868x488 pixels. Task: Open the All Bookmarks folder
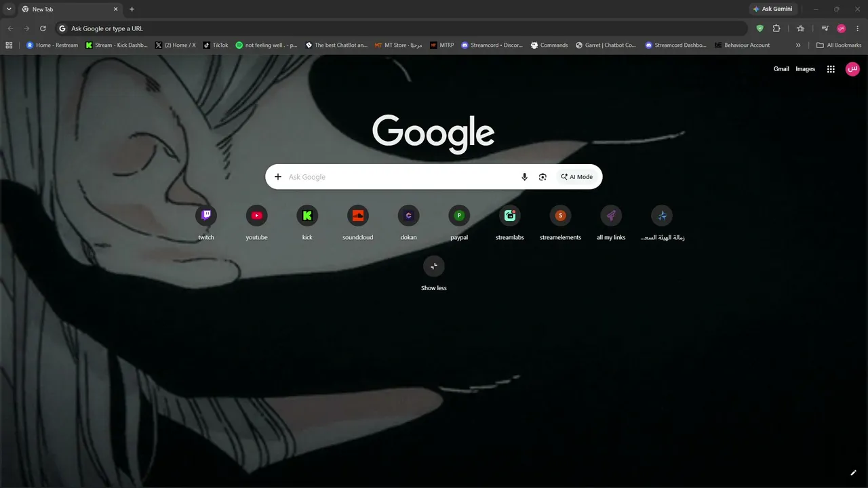839,45
